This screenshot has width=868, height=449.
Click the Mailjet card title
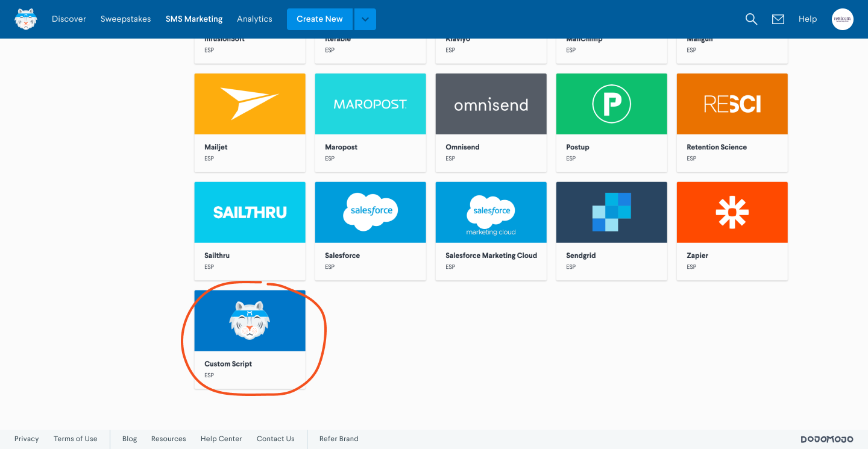[x=216, y=147]
